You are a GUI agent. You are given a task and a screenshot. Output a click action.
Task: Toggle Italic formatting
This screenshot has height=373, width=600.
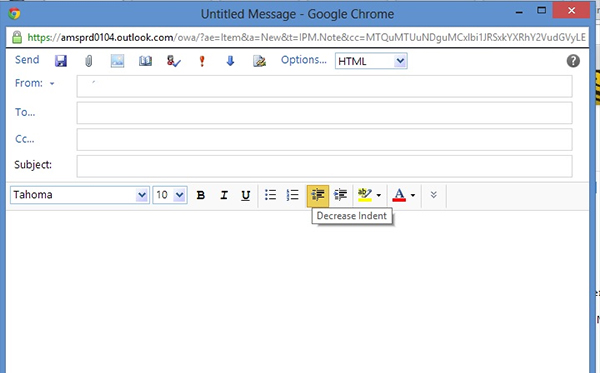(x=224, y=195)
